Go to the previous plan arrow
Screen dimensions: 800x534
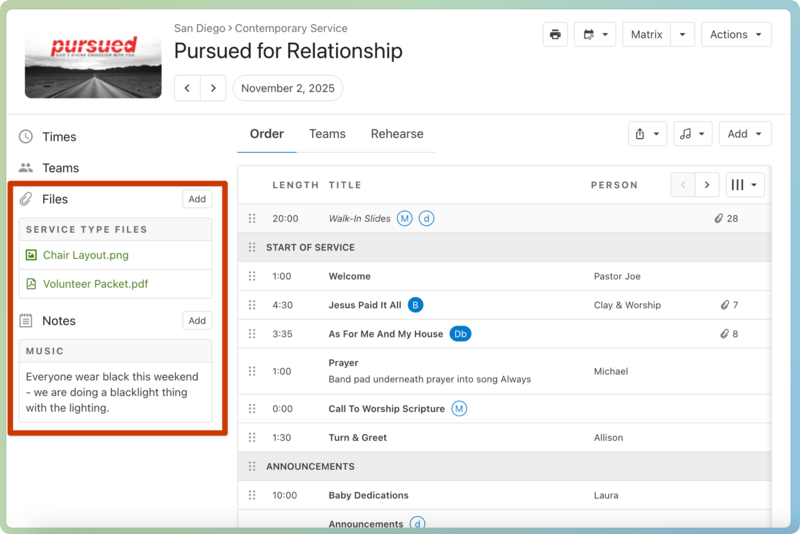[x=187, y=88]
